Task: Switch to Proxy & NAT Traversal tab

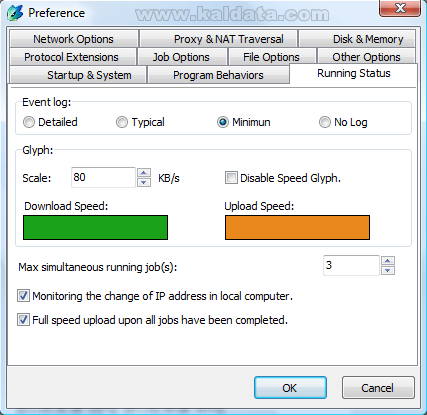Action: point(219,39)
